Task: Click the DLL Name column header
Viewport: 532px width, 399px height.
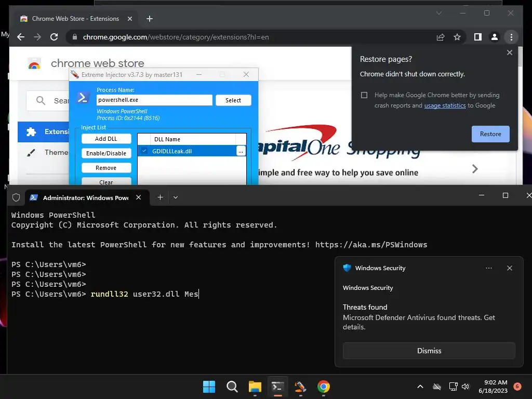Action: pos(193,139)
